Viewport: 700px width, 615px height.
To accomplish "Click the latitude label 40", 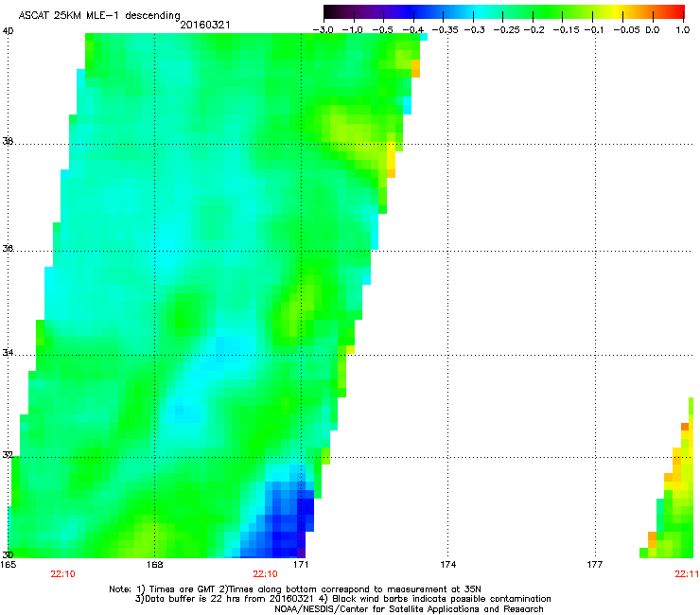I will [x=8, y=31].
